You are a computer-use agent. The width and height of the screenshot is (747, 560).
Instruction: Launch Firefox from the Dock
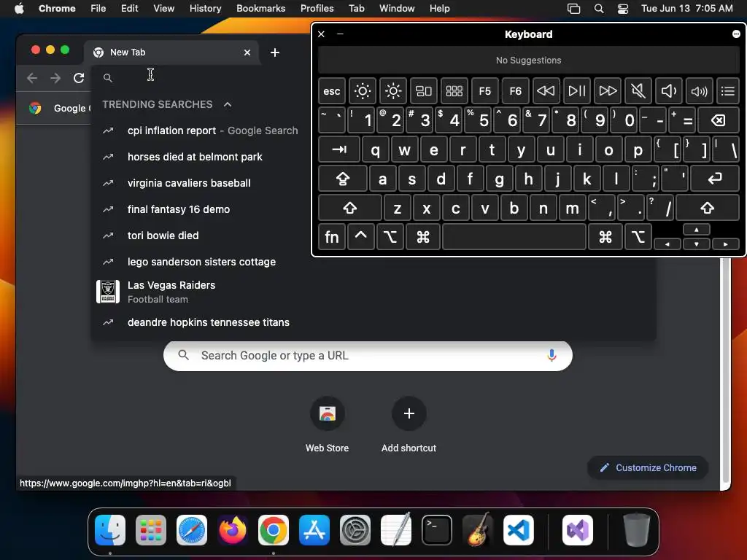(233, 530)
